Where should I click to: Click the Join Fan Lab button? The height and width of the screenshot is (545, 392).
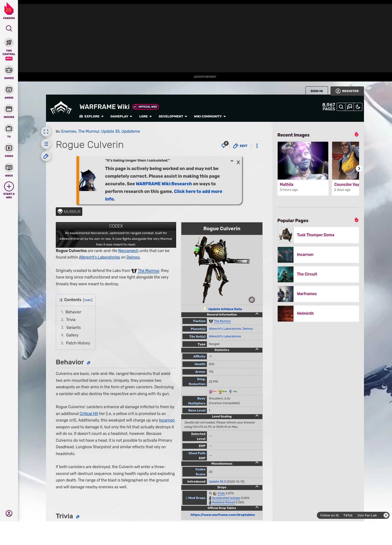tap(367, 515)
